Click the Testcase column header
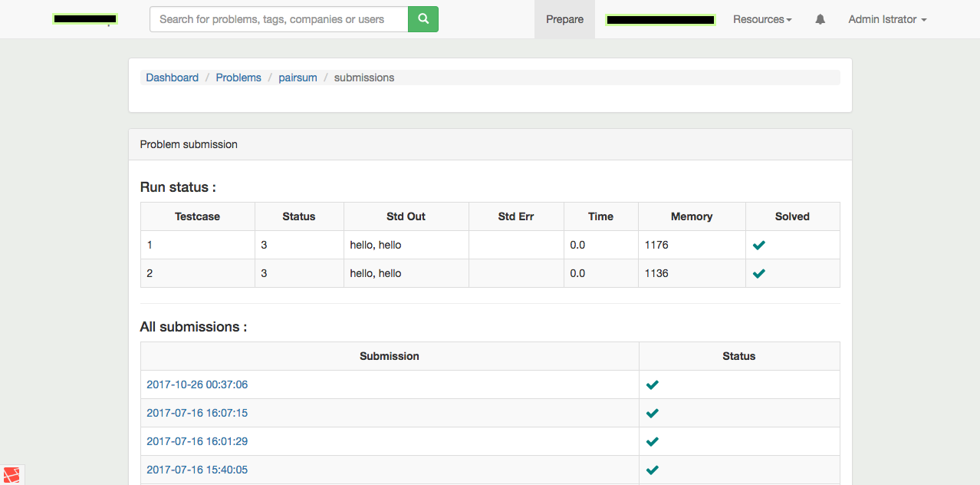Image resolution: width=980 pixels, height=485 pixels. [x=197, y=216]
